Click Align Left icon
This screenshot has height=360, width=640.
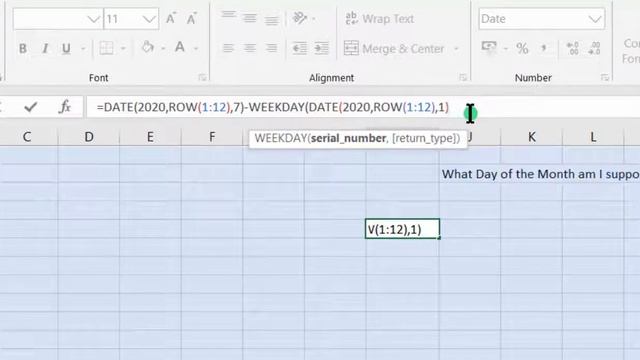tap(228, 48)
